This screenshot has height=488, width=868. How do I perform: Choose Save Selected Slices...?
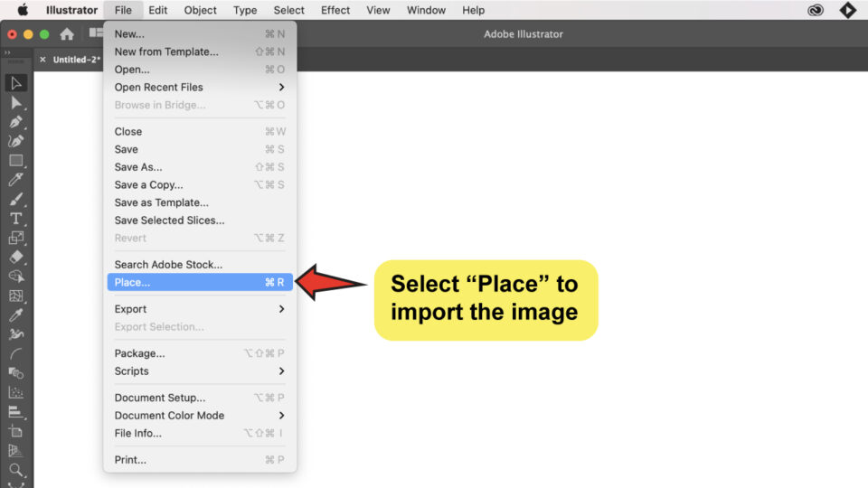[x=200, y=221]
